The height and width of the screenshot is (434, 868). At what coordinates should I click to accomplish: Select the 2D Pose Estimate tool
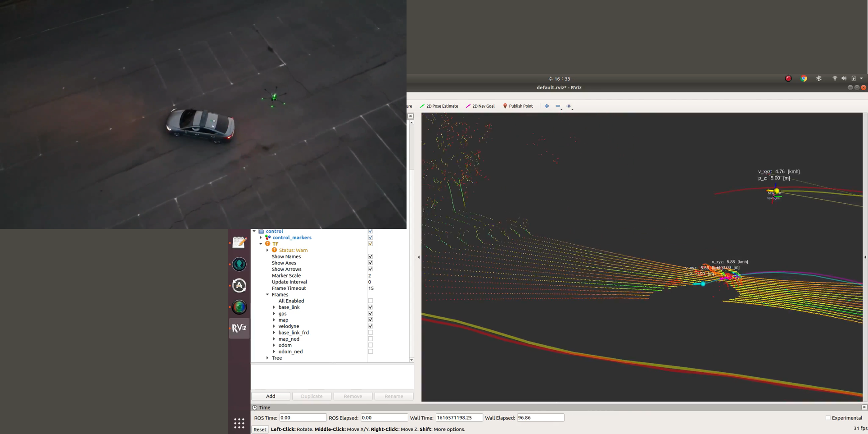coord(439,106)
